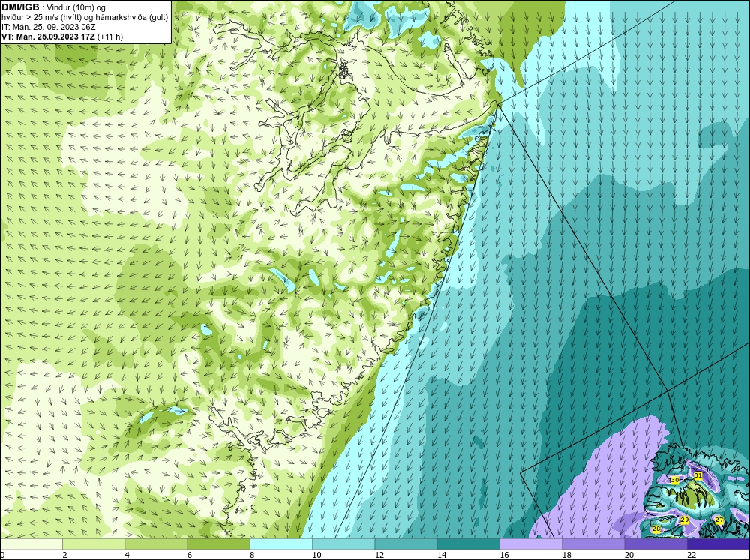Image resolution: width=750 pixels, height=560 pixels.
Task: Select the medium green 4–6 m/s legend swatch
Action: pyautogui.click(x=156, y=544)
